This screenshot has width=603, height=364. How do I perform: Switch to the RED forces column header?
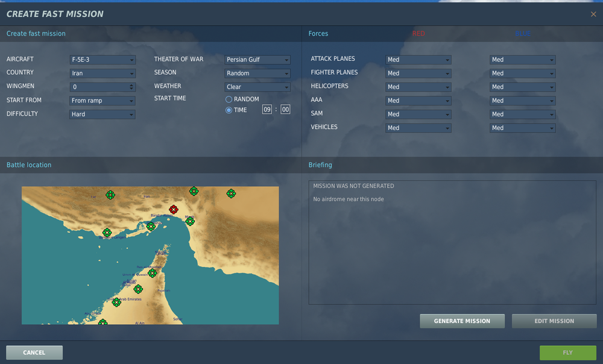click(418, 33)
